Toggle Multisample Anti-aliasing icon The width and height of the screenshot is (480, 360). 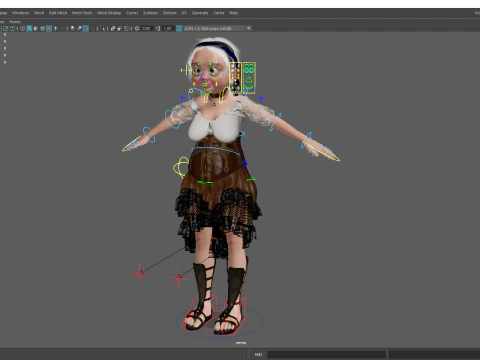pos(86,28)
